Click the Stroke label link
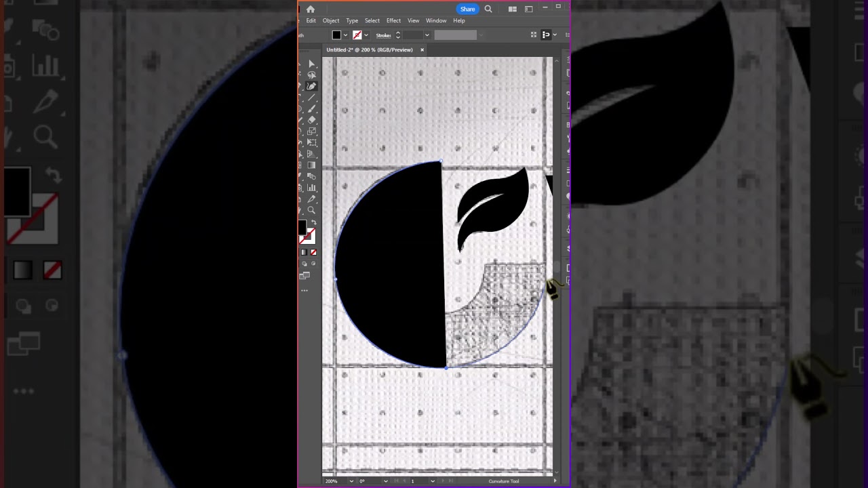This screenshot has height=488, width=868. 383,35
